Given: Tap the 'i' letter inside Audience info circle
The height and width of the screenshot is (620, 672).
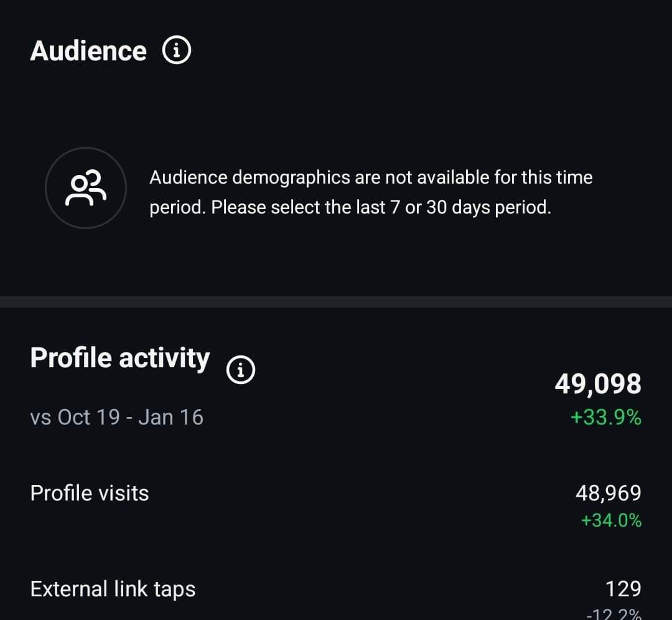Looking at the screenshot, I should click(x=177, y=50).
